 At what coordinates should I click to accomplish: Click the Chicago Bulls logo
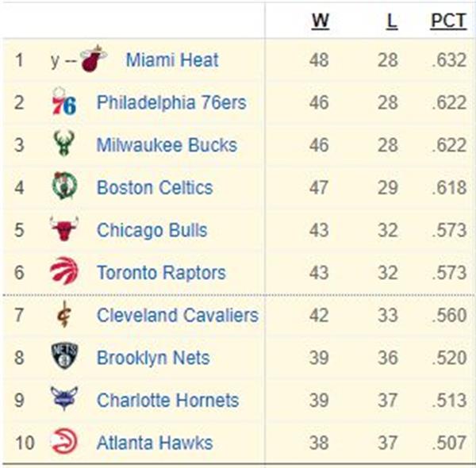click(64, 228)
